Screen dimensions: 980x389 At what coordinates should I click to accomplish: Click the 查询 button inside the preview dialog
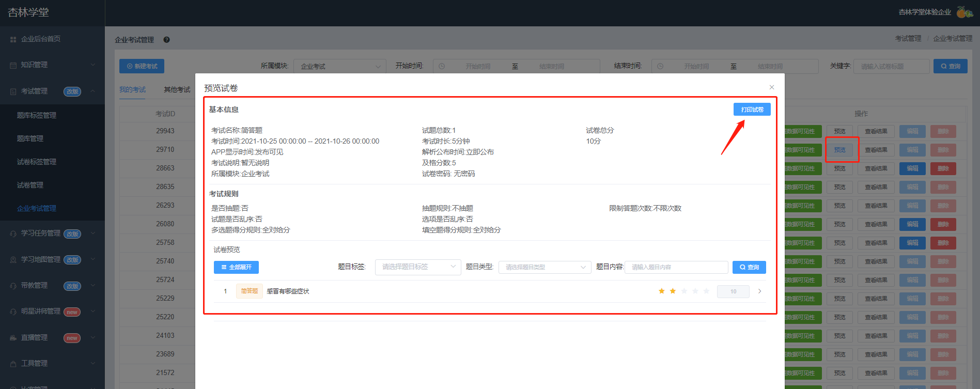coord(749,267)
